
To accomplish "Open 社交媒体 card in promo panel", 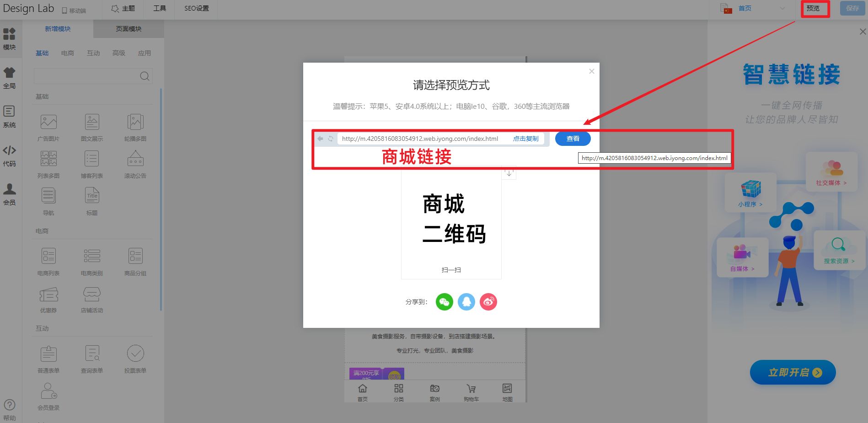I will (x=831, y=172).
